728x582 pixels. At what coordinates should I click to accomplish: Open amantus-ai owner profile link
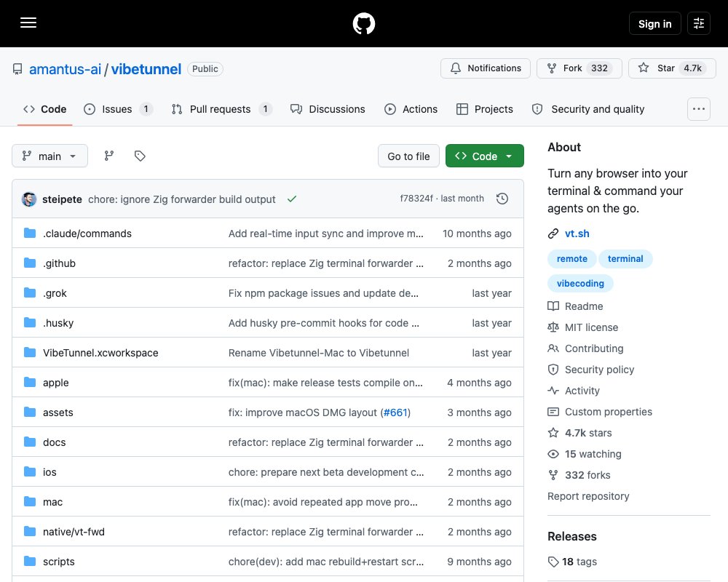pyautogui.click(x=65, y=69)
